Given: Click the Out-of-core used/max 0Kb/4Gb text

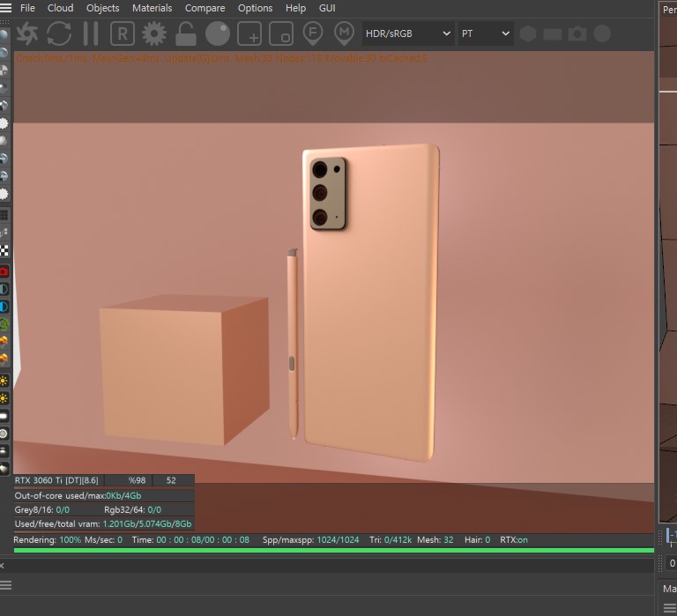Looking at the screenshot, I should click(x=78, y=495).
